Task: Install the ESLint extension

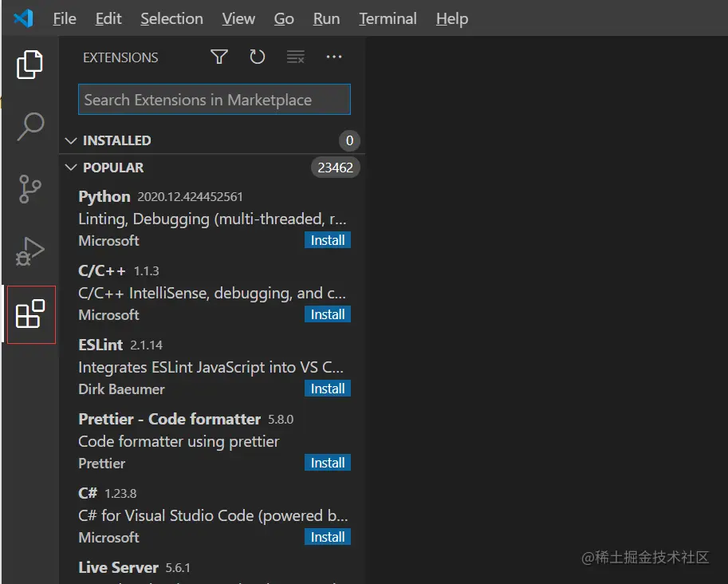Action: pos(328,389)
